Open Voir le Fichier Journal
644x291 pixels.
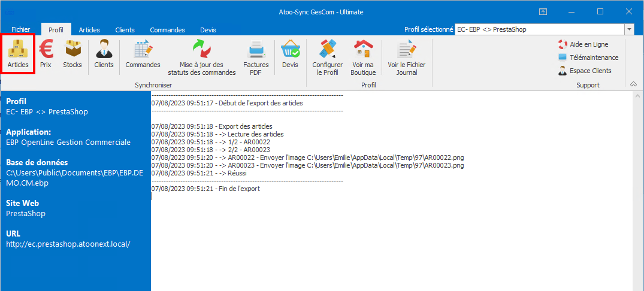[x=407, y=57]
